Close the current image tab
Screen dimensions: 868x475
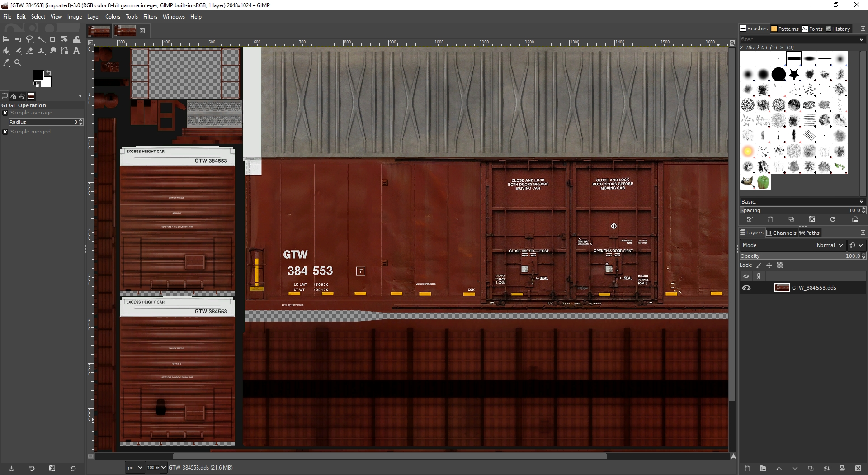(x=142, y=31)
